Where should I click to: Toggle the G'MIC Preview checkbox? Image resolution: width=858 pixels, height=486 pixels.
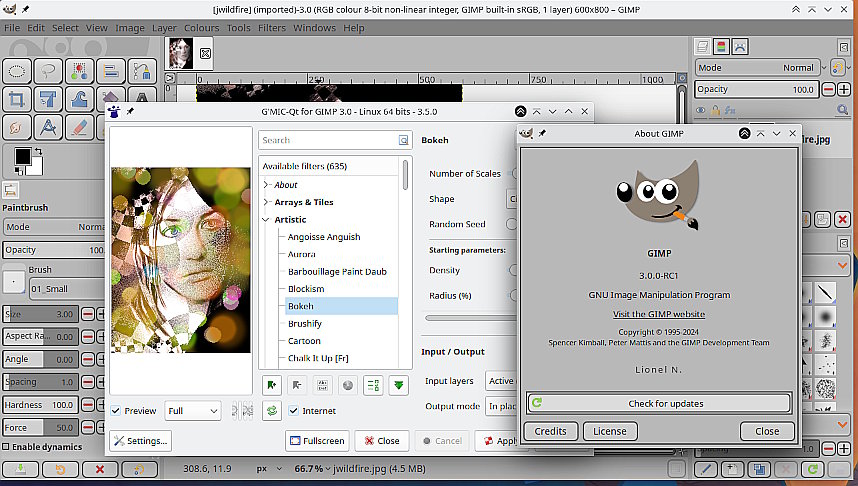pos(115,410)
